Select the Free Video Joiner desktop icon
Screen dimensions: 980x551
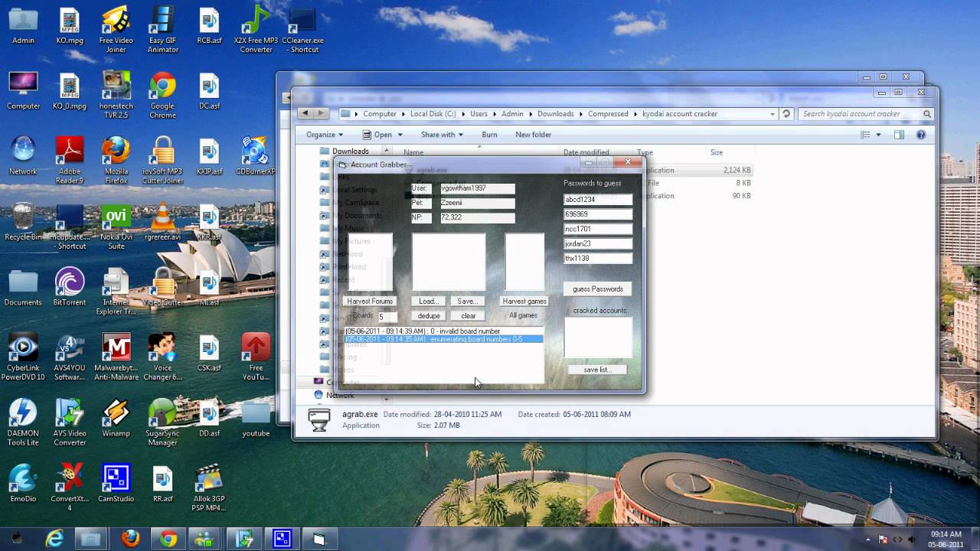click(116, 29)
